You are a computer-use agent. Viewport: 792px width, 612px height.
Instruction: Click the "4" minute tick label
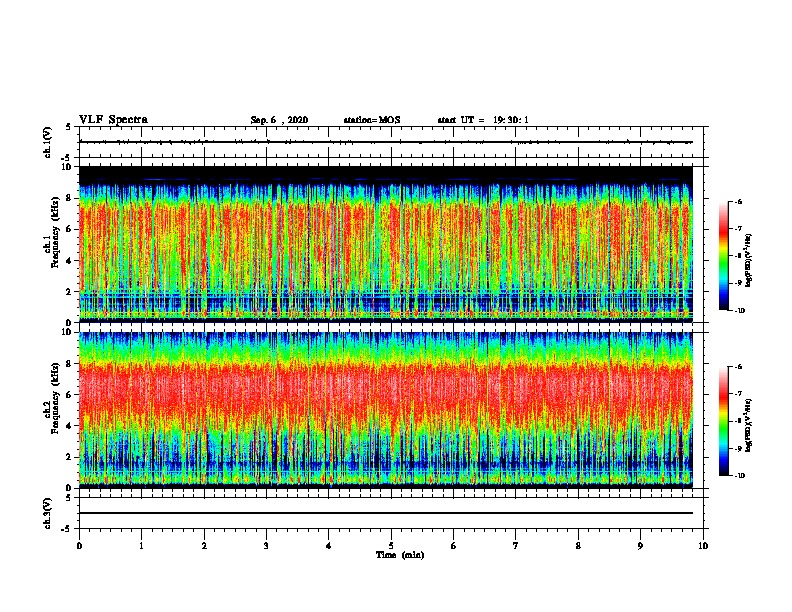coord(329,546)
